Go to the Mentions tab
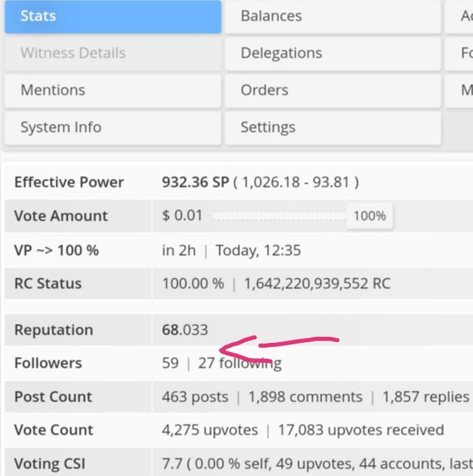The width and height of the screenshot is (473, 476). tap(112, 90)
